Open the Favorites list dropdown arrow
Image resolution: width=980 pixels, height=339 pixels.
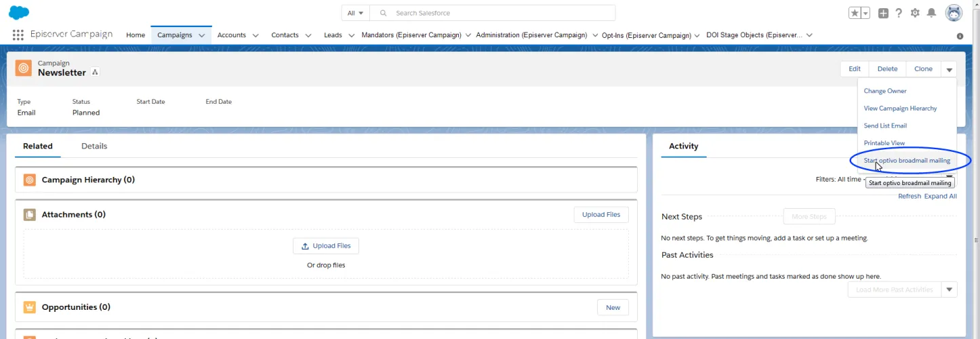(865, 13)
